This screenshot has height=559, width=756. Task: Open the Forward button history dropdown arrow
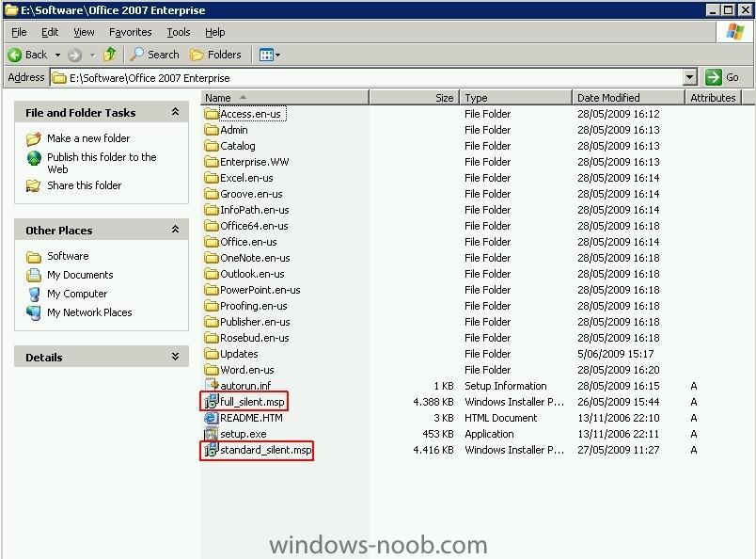92,55
